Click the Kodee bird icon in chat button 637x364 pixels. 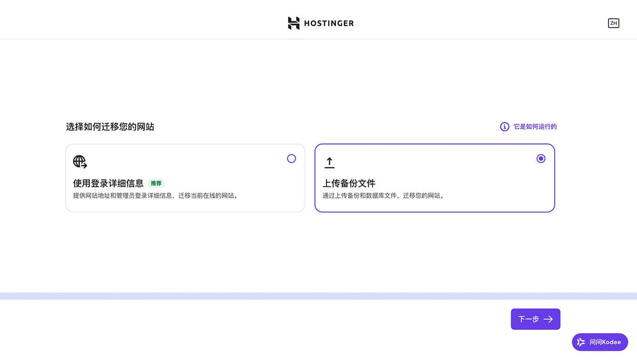(581, 342)
